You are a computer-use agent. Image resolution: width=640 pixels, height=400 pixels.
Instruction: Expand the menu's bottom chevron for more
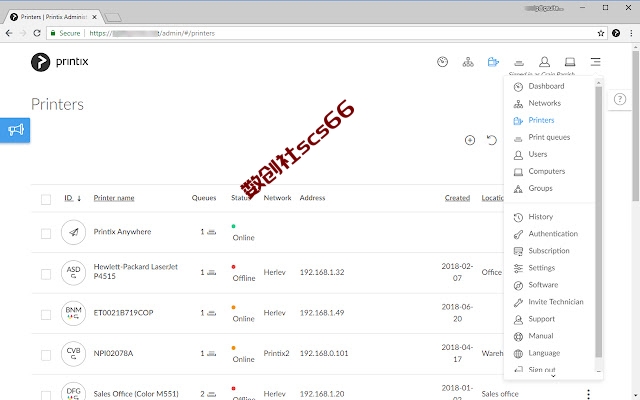(553, 376)
